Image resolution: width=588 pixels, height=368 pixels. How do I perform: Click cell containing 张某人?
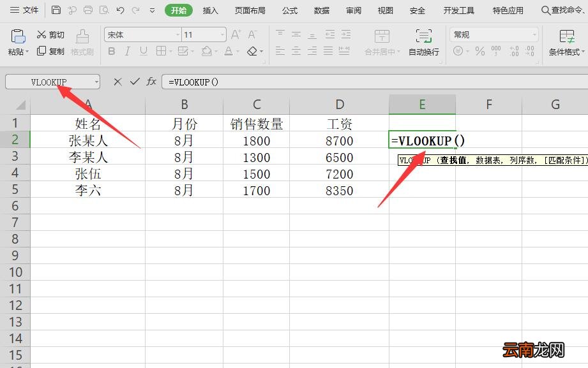pyautogui.click(x=87, y=140)
